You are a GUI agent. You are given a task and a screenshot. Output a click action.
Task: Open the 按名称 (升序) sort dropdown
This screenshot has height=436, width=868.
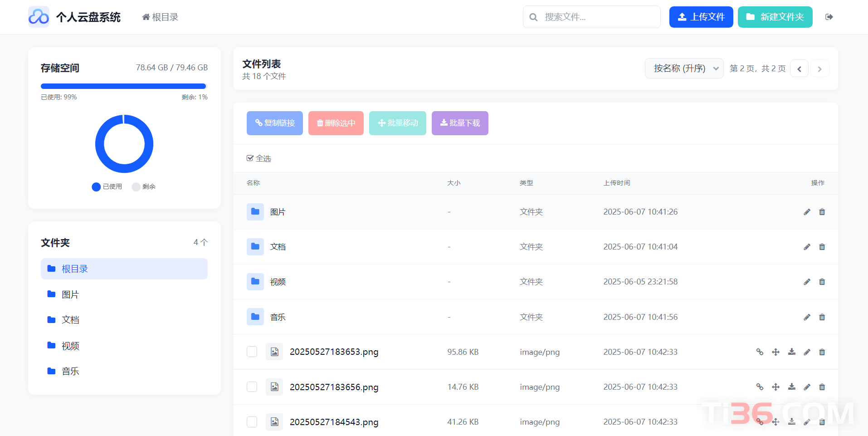pos(684,68)
